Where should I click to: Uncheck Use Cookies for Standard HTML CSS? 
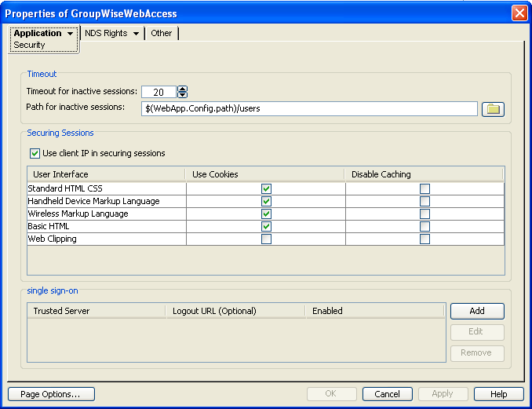266,188
